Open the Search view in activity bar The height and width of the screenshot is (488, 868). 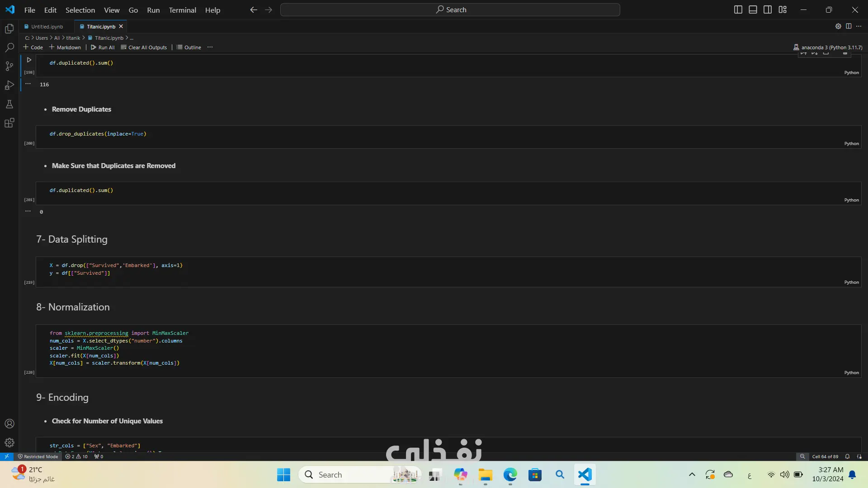tap(9, 47)
